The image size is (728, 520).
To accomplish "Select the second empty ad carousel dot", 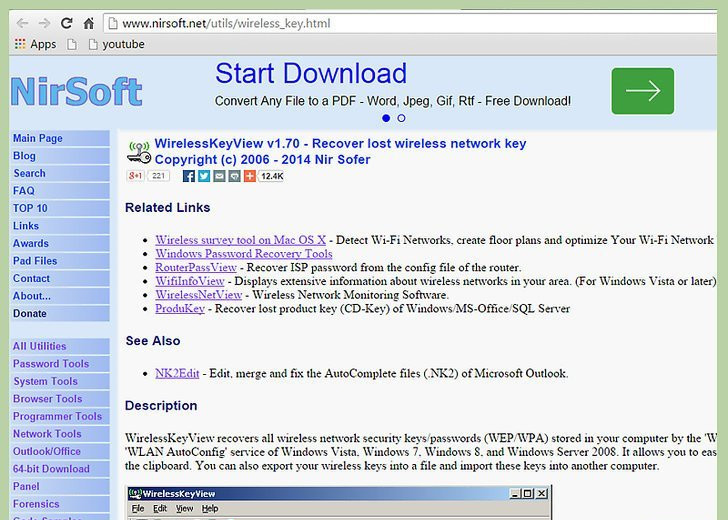I will (x=402, y=118).
